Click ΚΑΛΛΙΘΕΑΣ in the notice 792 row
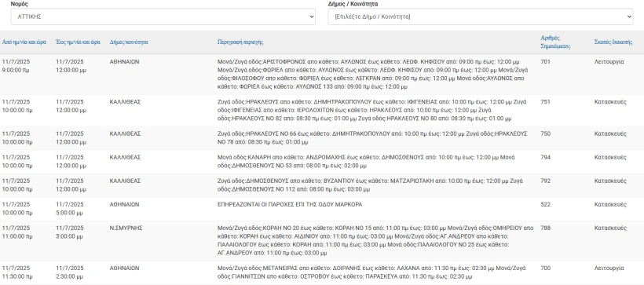 tap(126, 181)
